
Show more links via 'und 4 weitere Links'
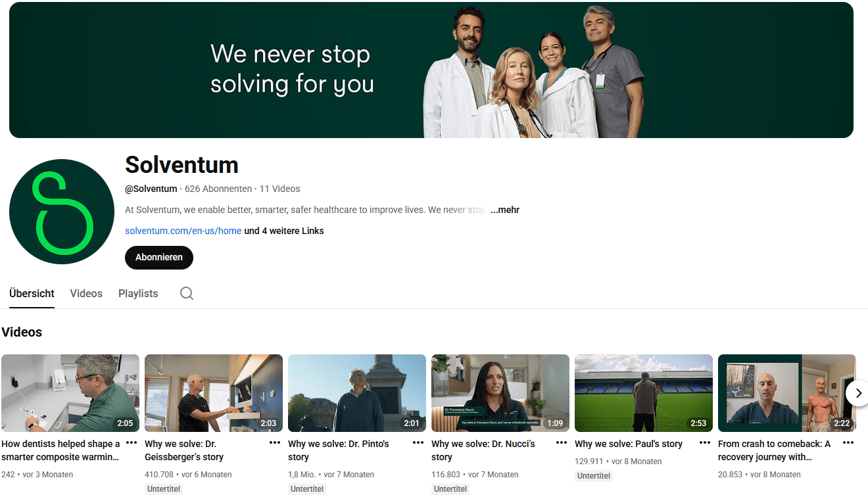point(284,231)
